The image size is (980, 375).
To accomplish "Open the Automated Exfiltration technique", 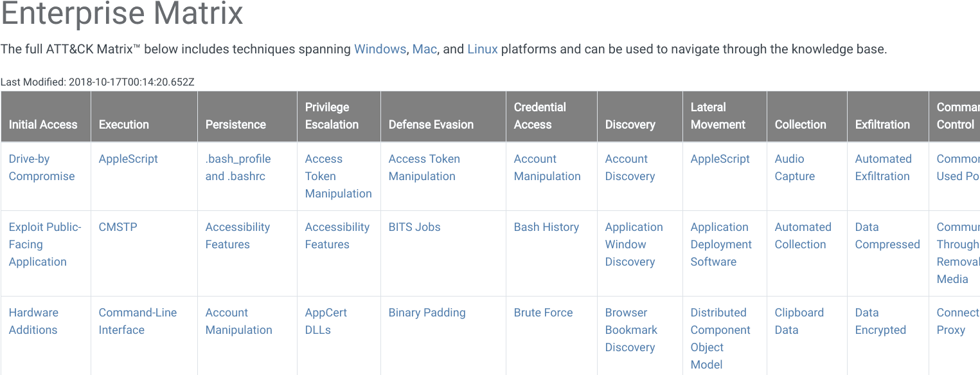I will [883, 167].
